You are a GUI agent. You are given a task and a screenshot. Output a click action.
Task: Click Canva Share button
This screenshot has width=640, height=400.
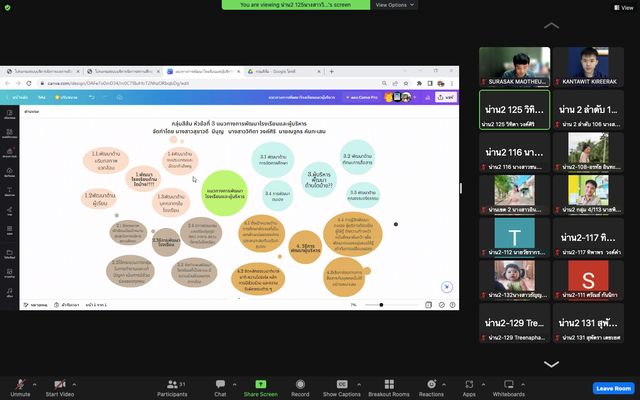tap(445, 98)
